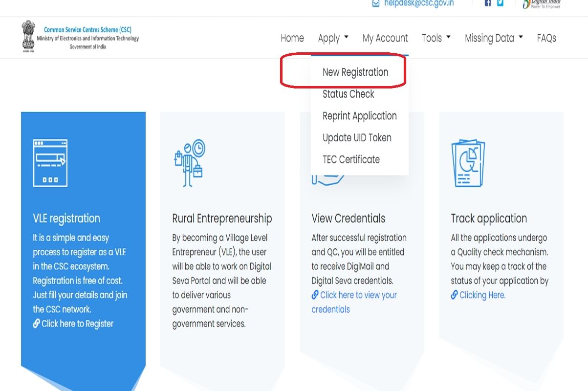The height and width of the screenshot is (391, 588).
Task: Select New Registration from the Apply menu
Action: tap(355, 72)
